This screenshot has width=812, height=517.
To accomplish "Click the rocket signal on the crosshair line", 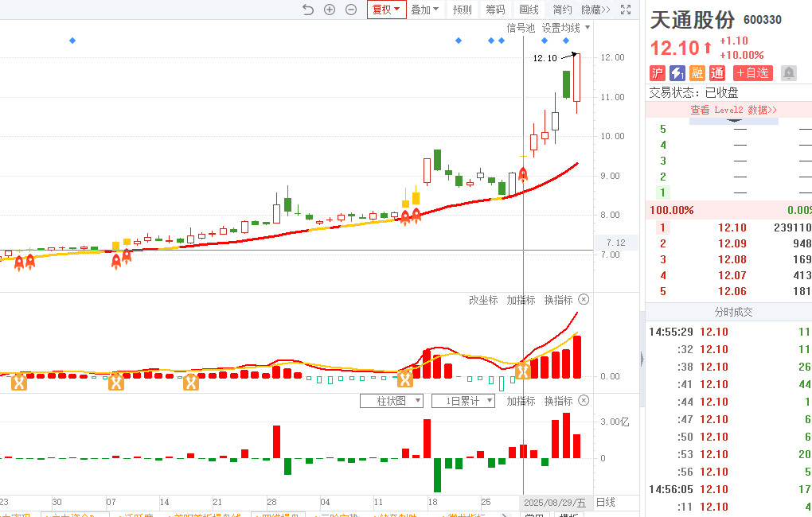I will point(523,174).
